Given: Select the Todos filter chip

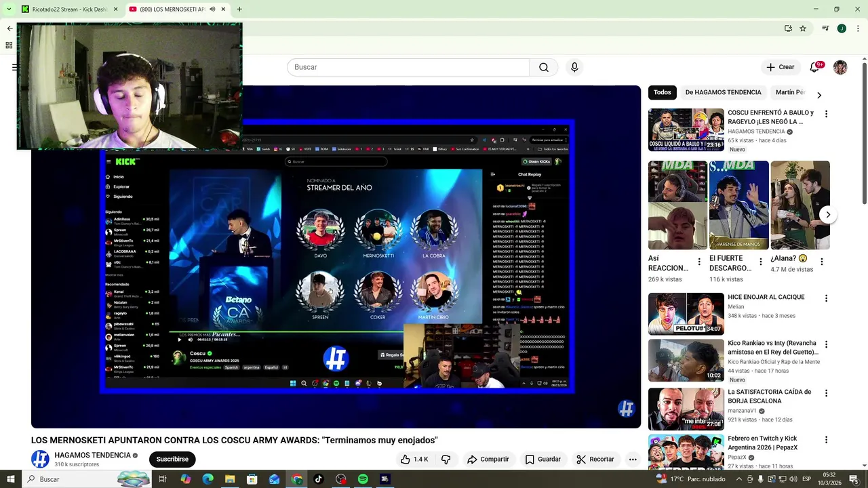Looking at the screenshot, I should point(663,92).
